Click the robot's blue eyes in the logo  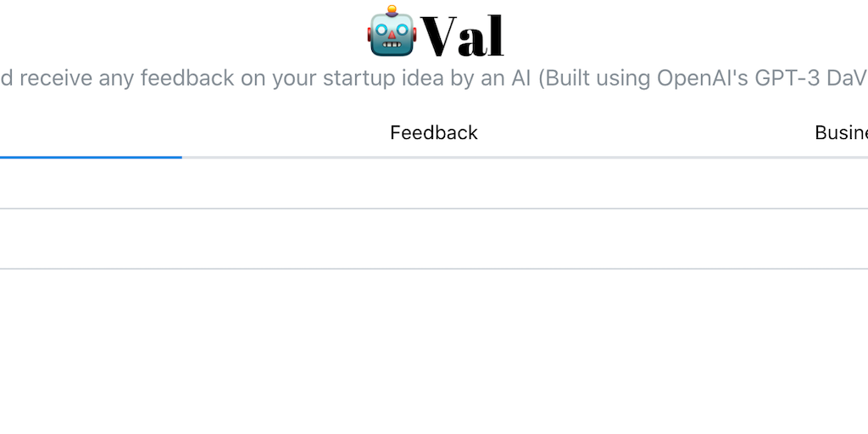tap(392, 28)
